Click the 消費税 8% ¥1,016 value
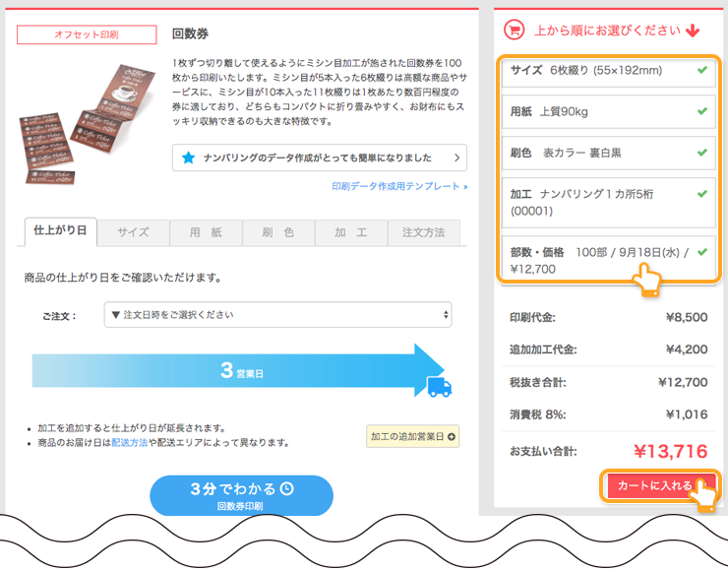The height and width of the screenshot is (571, 728). click(x=687, y=414)
